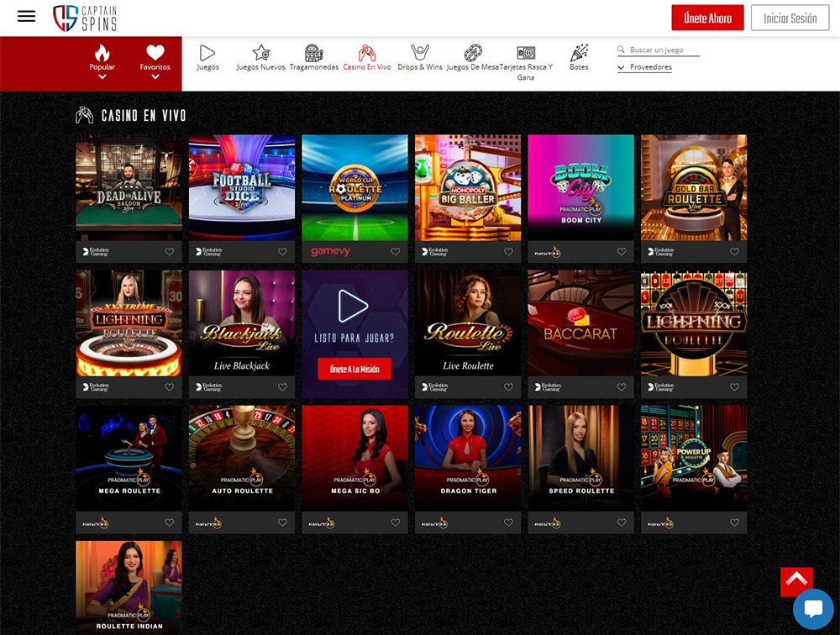Select the Botes party popper icon
Viewport: 840px width, 635px height.
[579, 53]
